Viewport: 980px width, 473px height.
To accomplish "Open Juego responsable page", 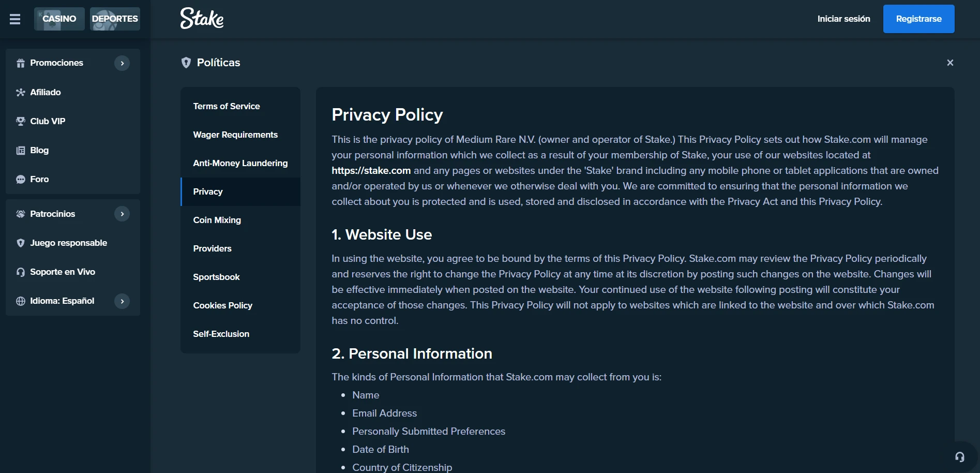I will [68, 243].
